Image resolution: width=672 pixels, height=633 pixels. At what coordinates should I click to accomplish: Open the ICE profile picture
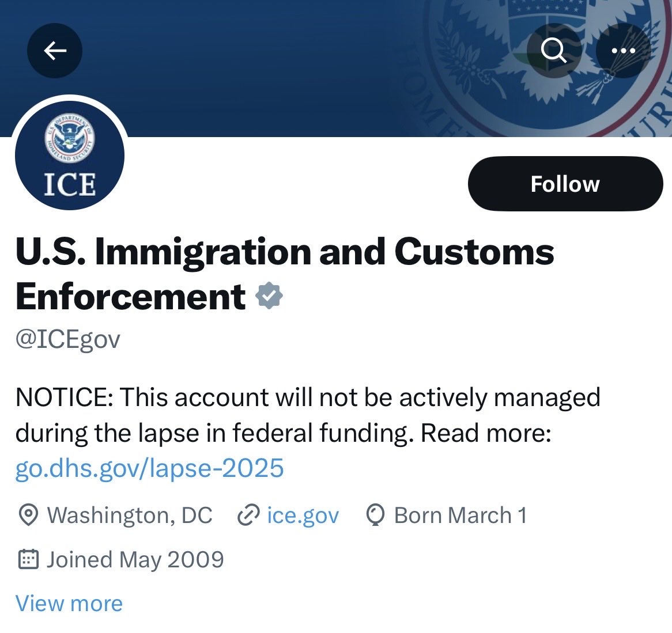coord(70,156)
